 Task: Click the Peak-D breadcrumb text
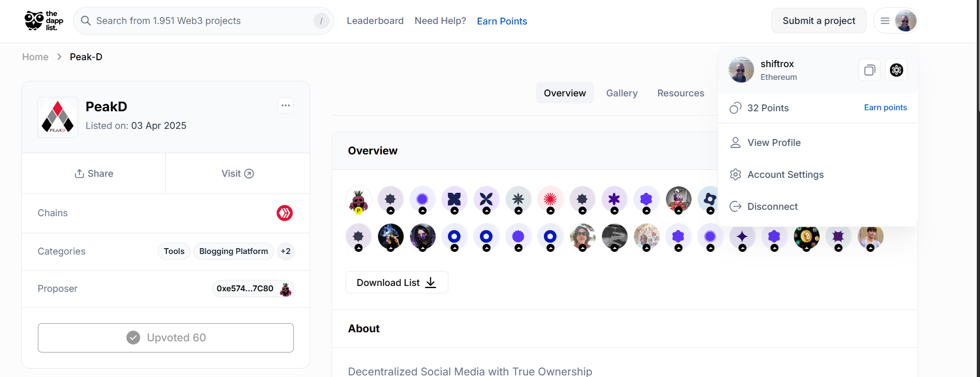click(x=86, y=57)
